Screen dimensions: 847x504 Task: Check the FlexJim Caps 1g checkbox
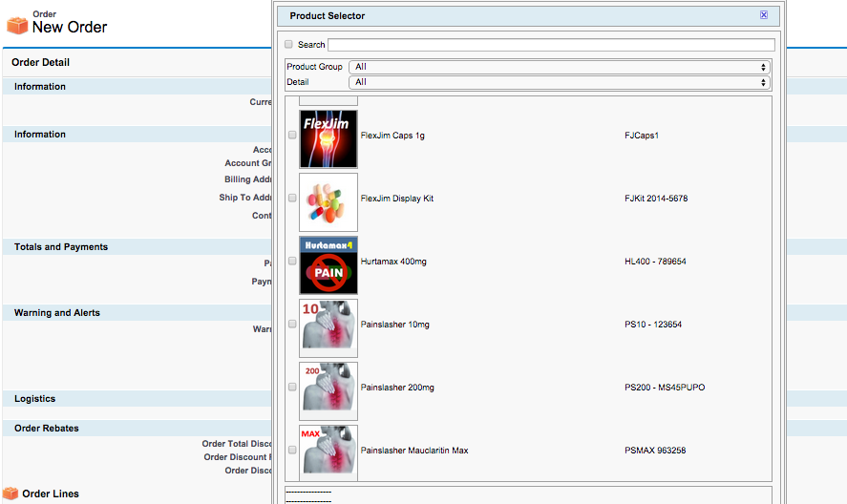[292, 136]
